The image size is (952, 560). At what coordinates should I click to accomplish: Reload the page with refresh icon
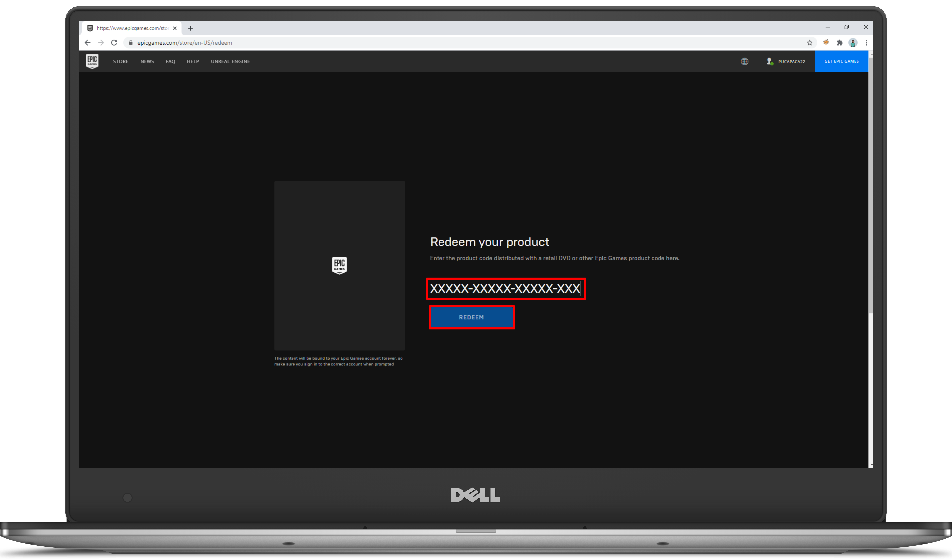(114, 43)
